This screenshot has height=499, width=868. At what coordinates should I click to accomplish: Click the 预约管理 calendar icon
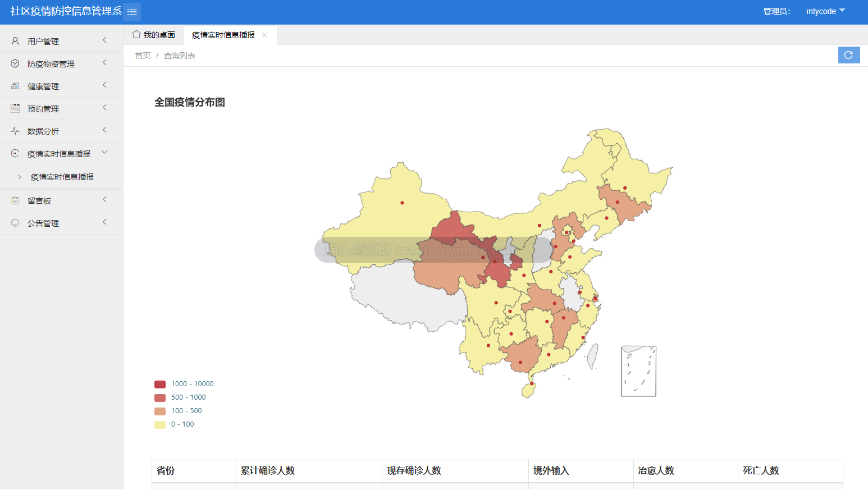click(x=15, y=108)
